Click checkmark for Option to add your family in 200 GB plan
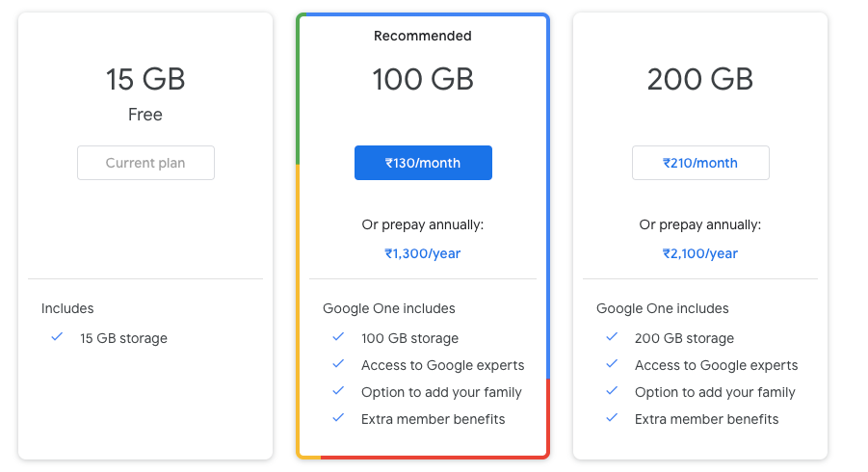 tap(612, 391)
